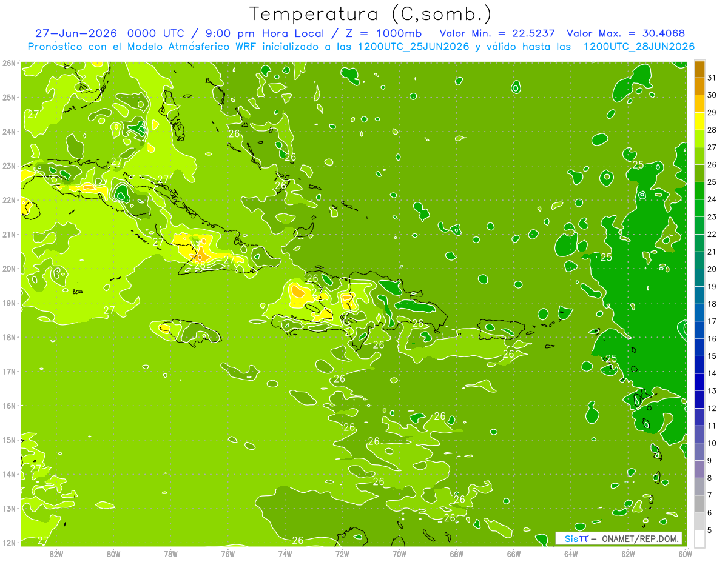
Task: Pick the yellow swatch between 28 and 29
Action: pos(699,121)
